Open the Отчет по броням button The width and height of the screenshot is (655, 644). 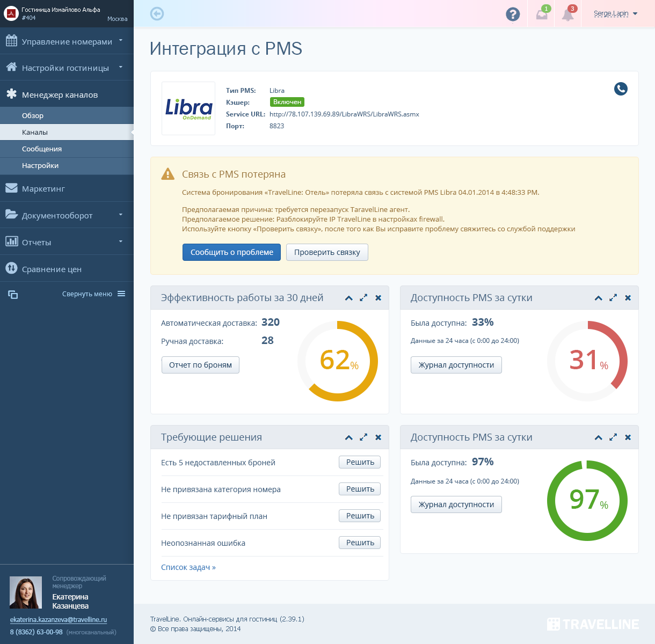click(200, 365)
